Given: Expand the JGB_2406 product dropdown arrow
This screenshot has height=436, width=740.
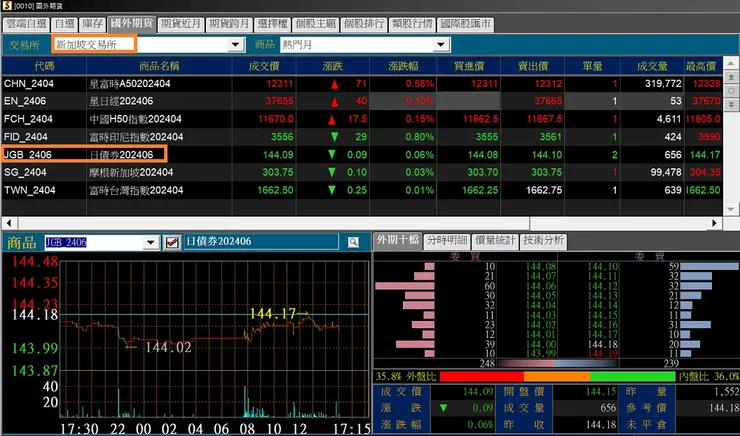Looking at the screenshot, I should (x=150, y=243).
